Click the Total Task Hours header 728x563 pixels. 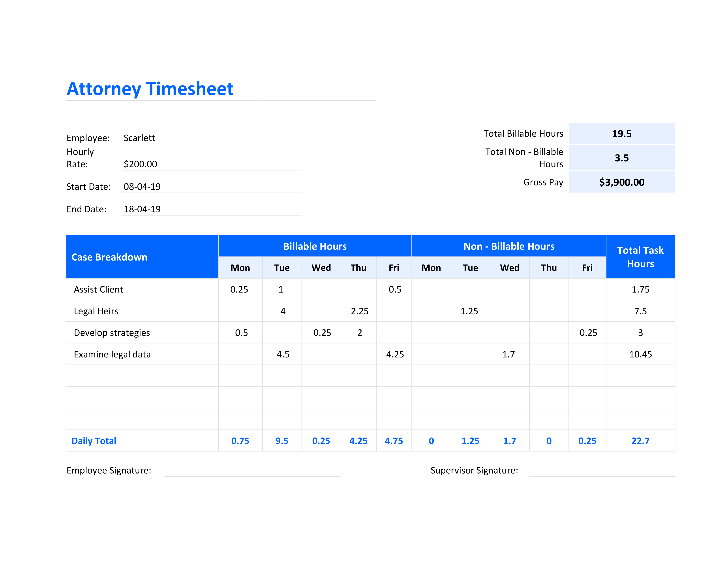click(640, 257)
